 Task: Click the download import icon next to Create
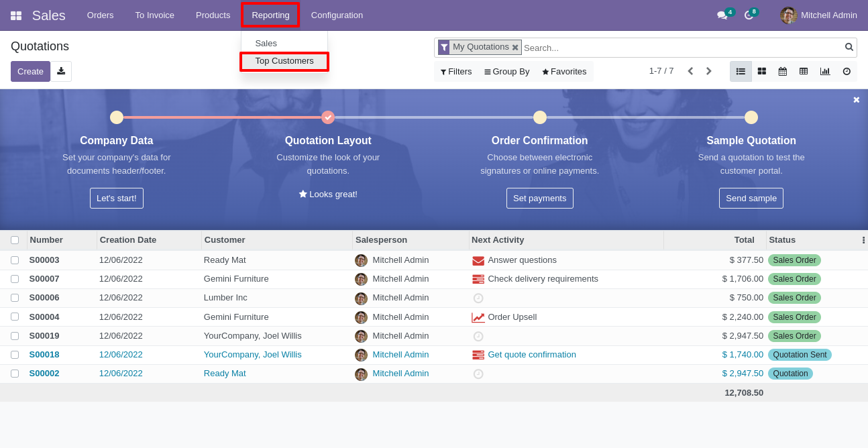[x=61, y=71]
